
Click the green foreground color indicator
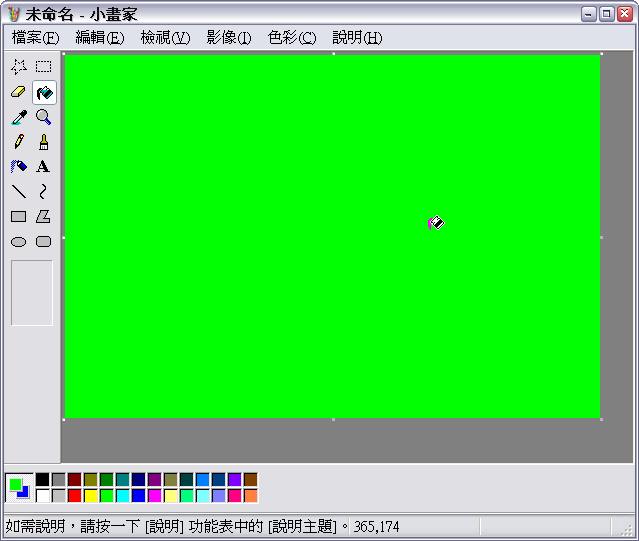15,484
